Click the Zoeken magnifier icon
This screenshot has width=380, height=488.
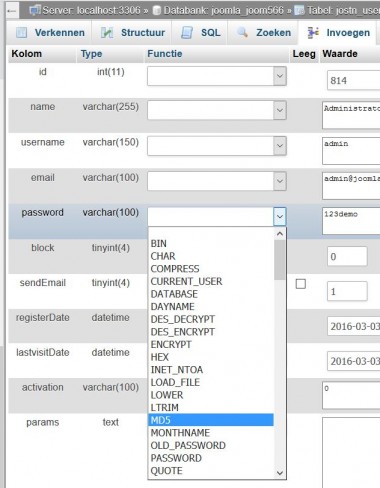pyautogui.click(x=242, y=32)
